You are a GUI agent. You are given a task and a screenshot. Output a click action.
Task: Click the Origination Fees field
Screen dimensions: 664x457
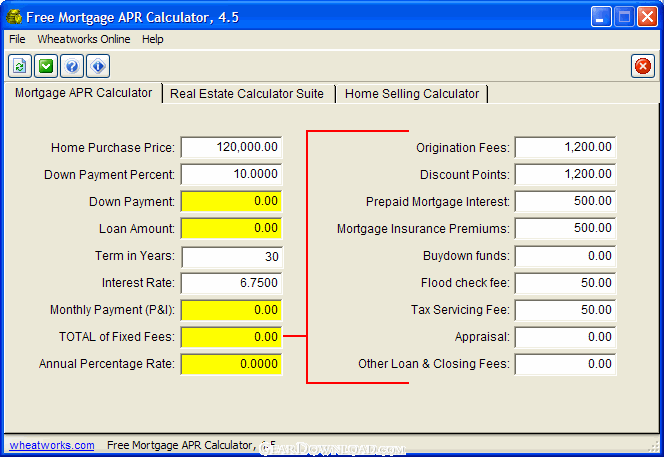point(565,147)
